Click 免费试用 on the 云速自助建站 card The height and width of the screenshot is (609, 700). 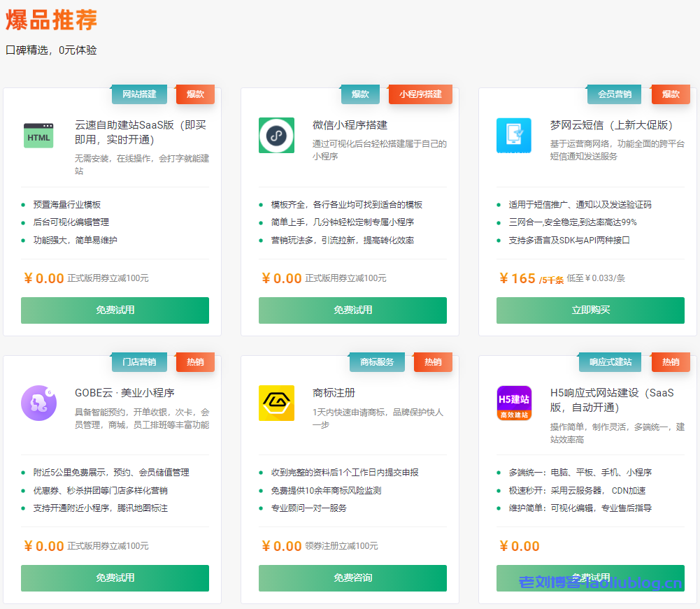tap(115, 310)
